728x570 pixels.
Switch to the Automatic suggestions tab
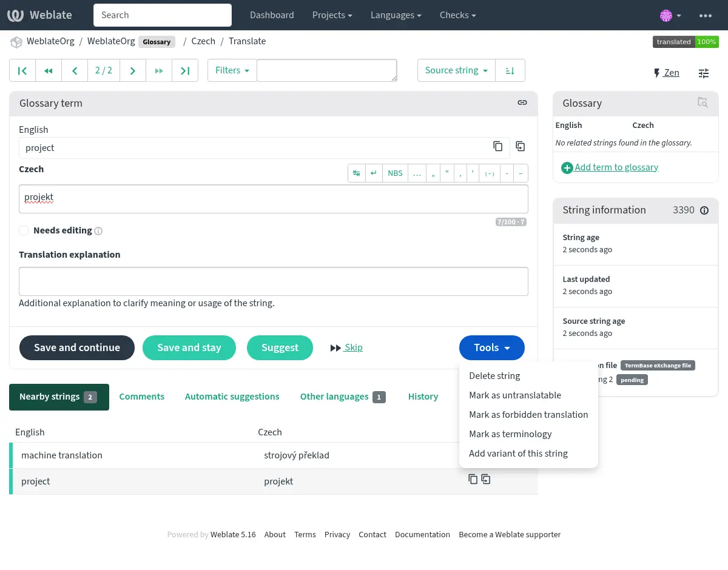pos(232,397)
